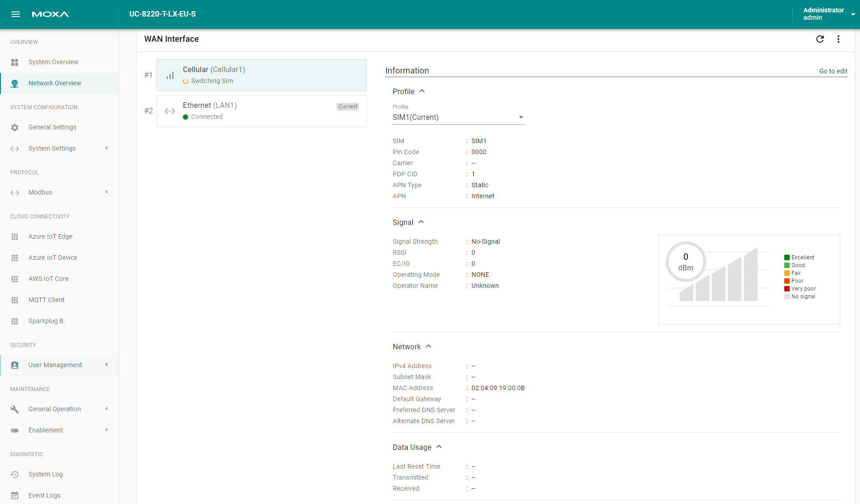Click the Enablement icon
Screen dimensions: 860x504
(15, 430)
